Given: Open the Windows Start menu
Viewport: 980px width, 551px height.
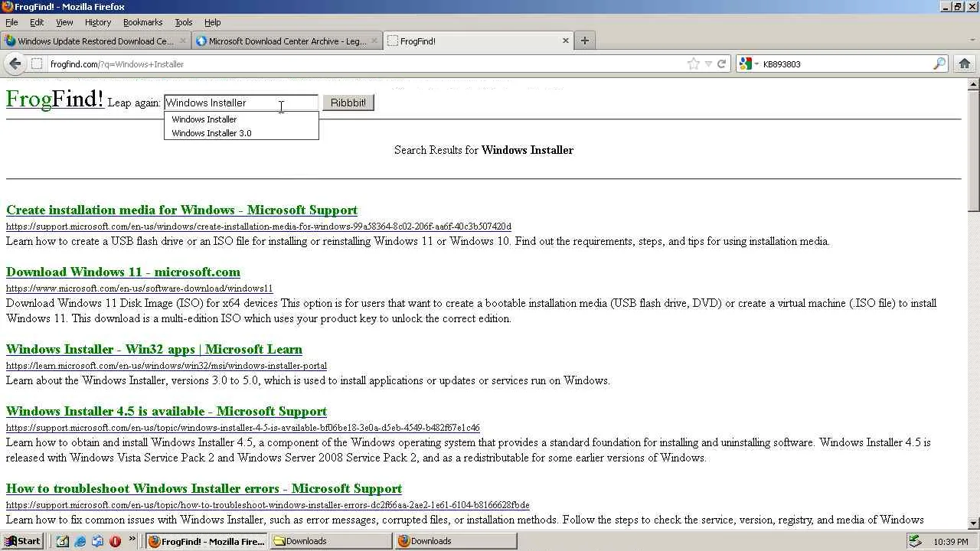Looking at the screenshot, I should tap(22, 541).
